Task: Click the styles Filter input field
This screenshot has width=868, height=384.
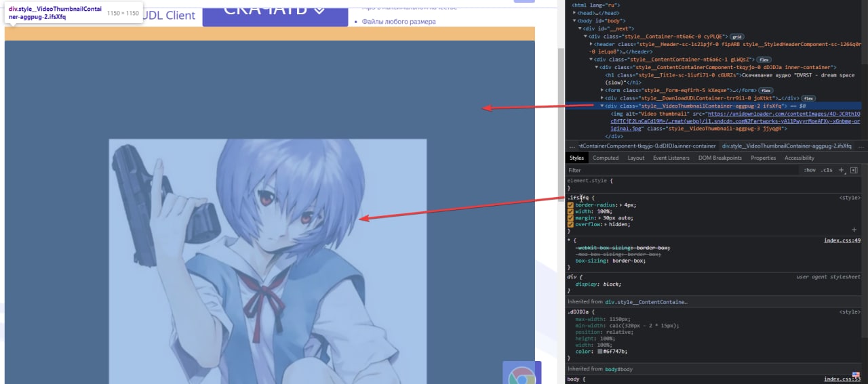Action: pyautogui.click(x=682, y=170)
